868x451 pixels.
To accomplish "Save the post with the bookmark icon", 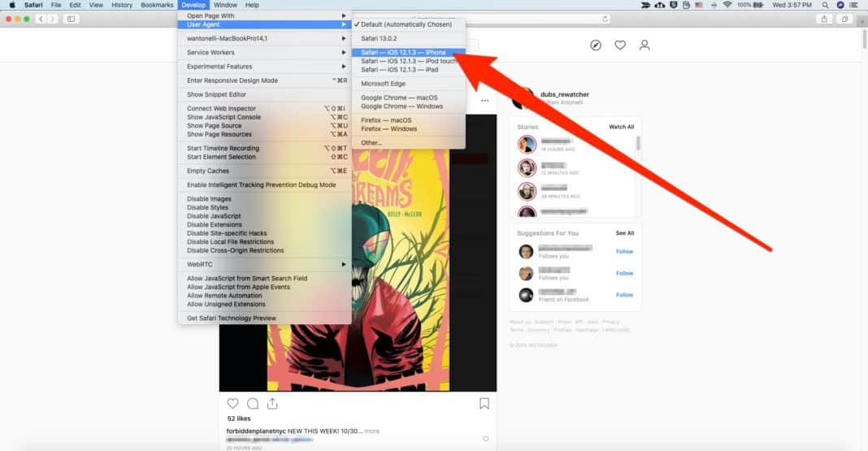I will coord(484,403).
